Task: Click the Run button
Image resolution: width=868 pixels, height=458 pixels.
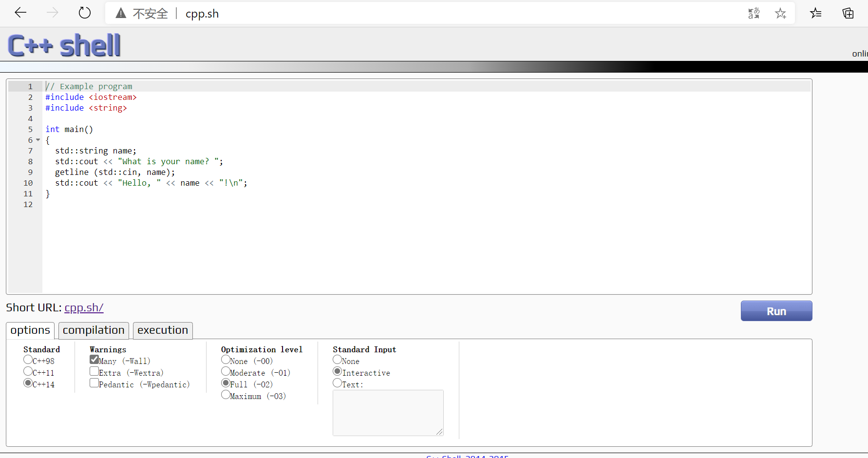Action: pyautogui.click(x=776, y=311)
